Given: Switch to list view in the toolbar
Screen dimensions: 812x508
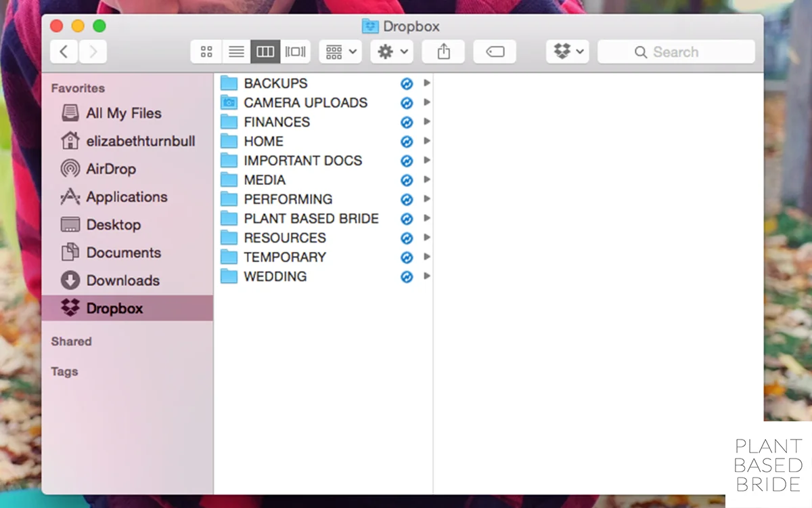Looking at the screenshot, I should [x=235, y=51].
